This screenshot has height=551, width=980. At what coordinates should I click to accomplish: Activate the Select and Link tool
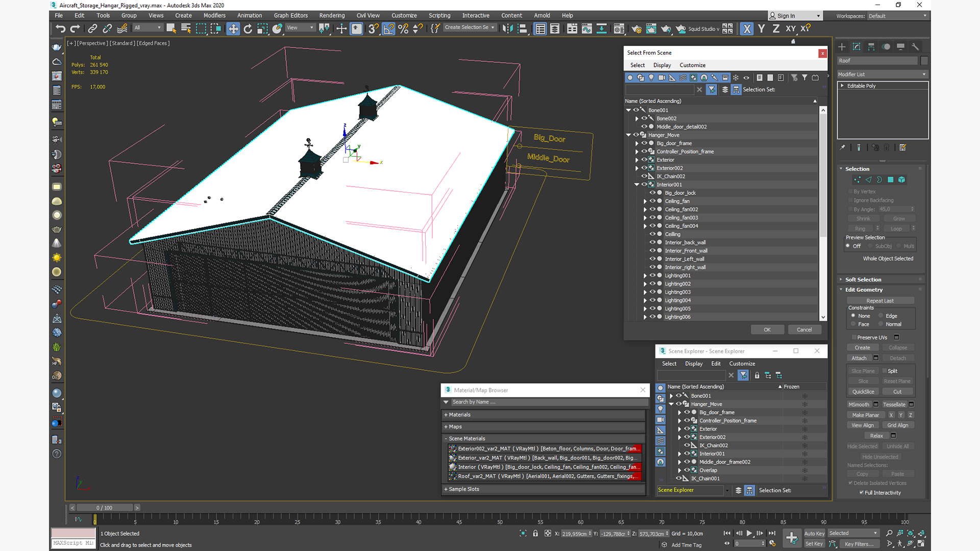coord(92,29)
